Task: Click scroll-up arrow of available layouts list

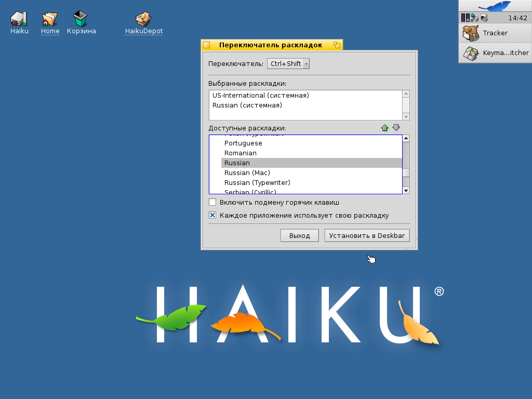Action: click(x=406, y=138)
